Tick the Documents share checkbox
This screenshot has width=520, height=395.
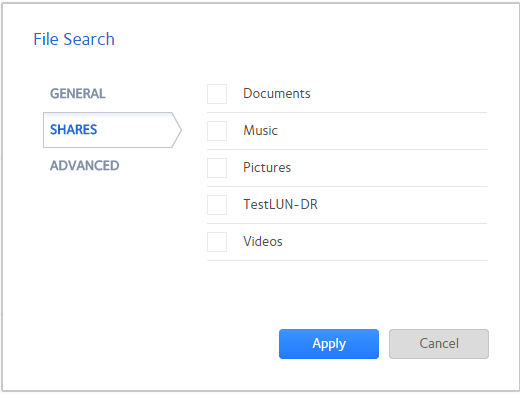(217, 94)
